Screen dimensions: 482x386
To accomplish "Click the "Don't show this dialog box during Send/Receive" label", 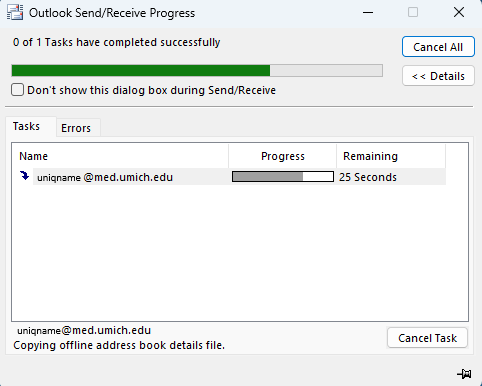I will (152, 90).
